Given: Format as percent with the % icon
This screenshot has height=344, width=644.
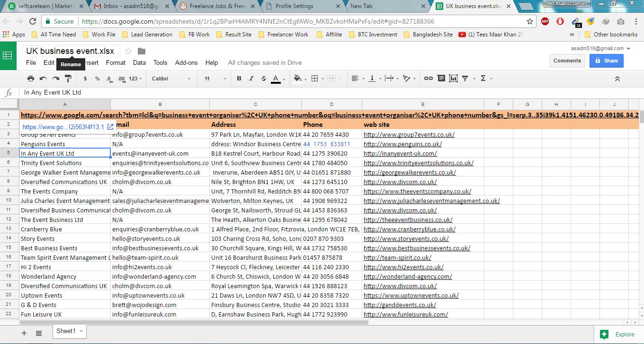Looking at the screenshot, I should click(97, 79).
